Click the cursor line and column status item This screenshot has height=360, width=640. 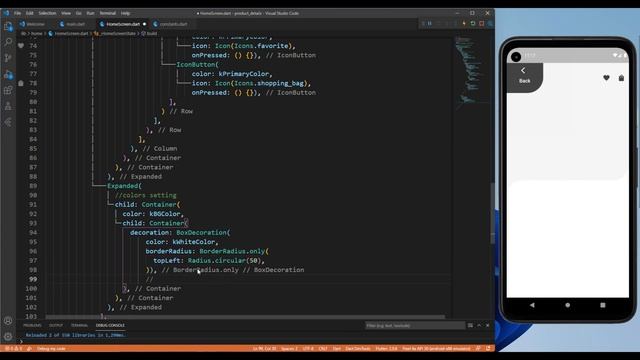click(264, 349)
